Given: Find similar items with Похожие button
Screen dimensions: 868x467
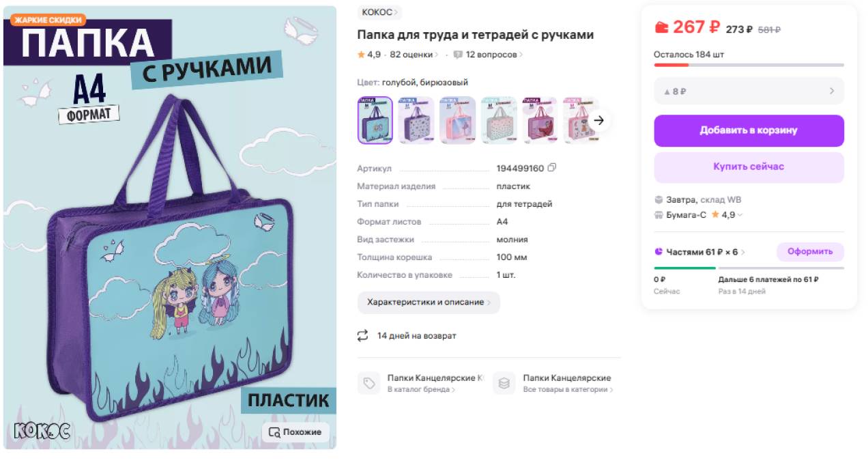Looking at the screenshot, I should pyautogui.click(x=295, y=432).
